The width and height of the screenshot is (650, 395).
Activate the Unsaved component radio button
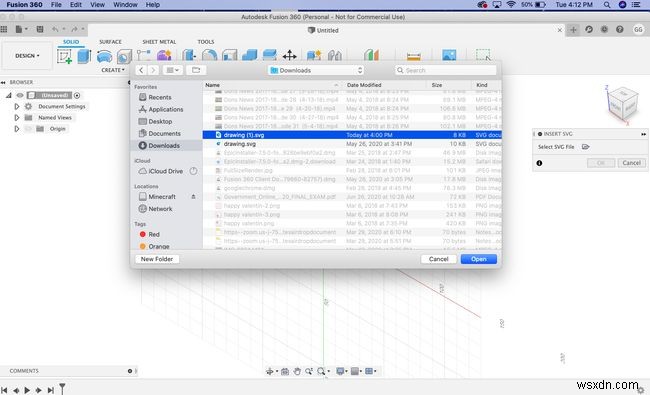[x=77, y=95]
